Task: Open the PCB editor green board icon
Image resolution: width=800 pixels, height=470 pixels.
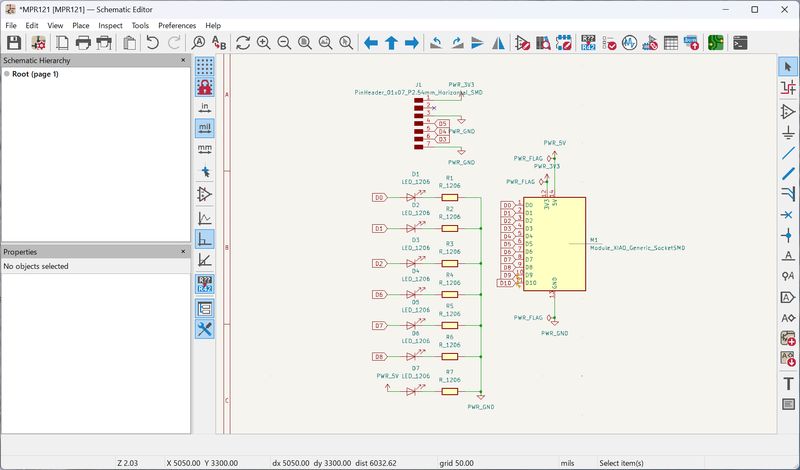Action: tap(716, 43)
